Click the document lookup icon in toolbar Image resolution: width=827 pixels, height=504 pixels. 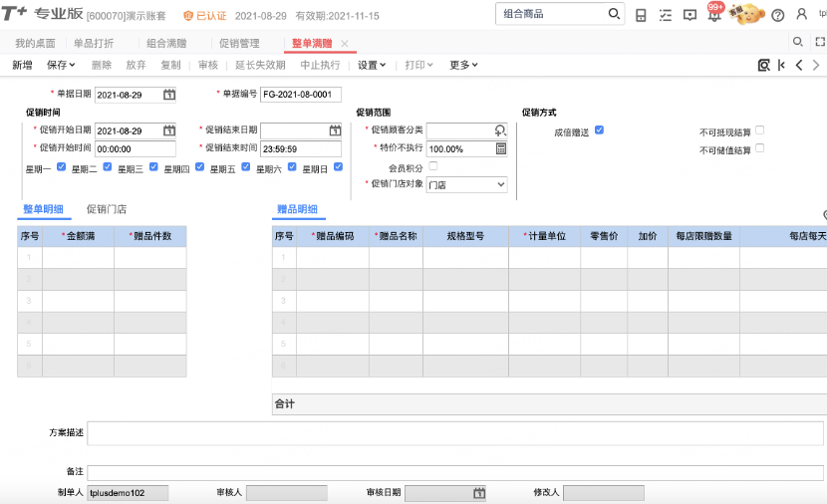(763, 65)
